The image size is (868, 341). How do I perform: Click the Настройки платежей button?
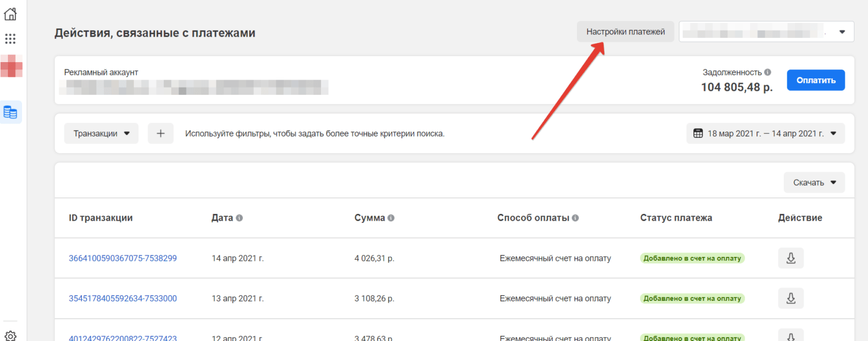click(x=626, y=32)
